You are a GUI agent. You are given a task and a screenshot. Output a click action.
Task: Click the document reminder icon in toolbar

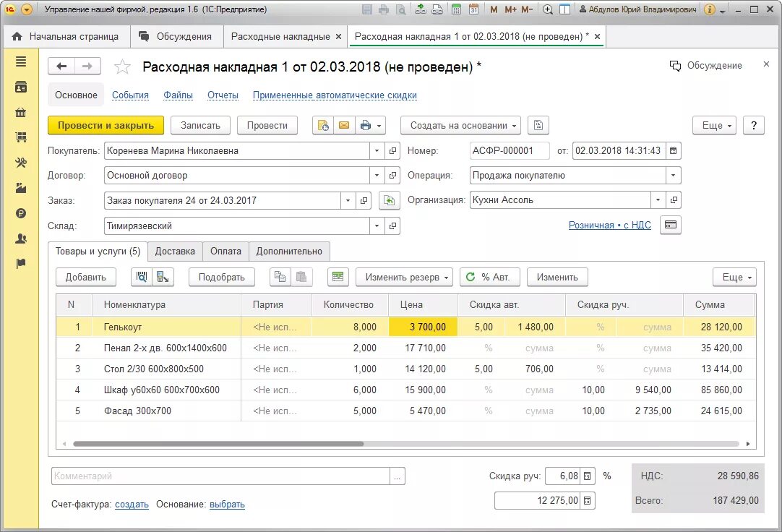[323, 126]
